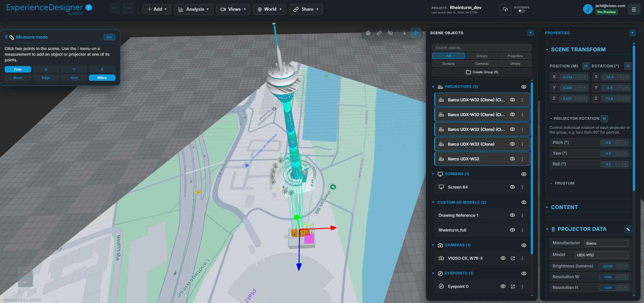Toggle visibility of Screen 64
The height and width of the screenshot is (303, 644).
pos(512,187)
